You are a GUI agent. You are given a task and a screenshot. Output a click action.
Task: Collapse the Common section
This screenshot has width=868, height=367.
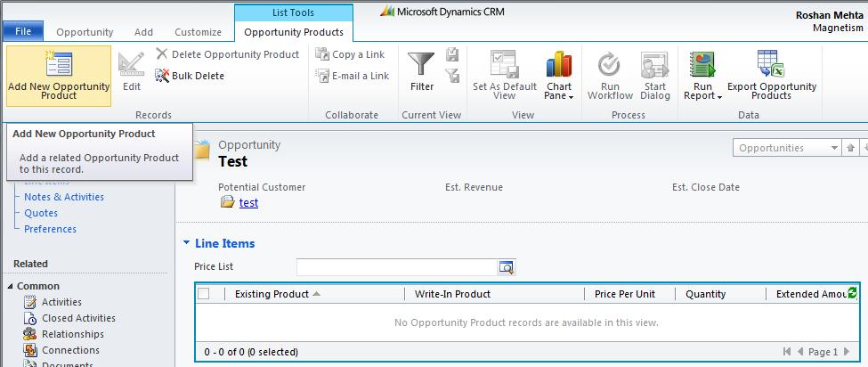pos(10,286)
